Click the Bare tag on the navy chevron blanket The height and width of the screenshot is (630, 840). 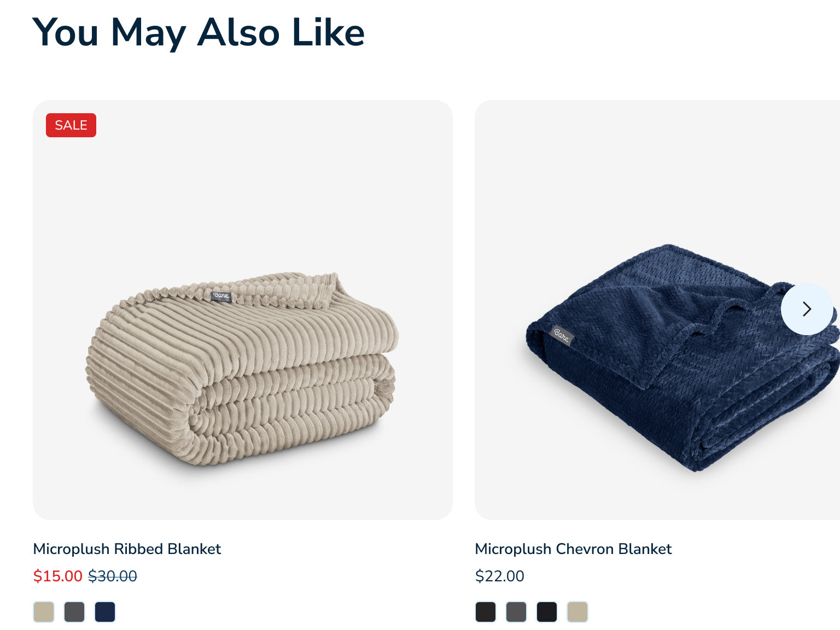pyautogui.click(x=562, y=335)
